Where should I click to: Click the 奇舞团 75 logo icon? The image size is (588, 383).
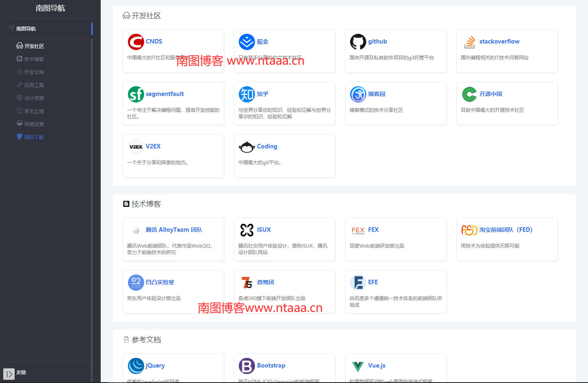click(246, 282)
